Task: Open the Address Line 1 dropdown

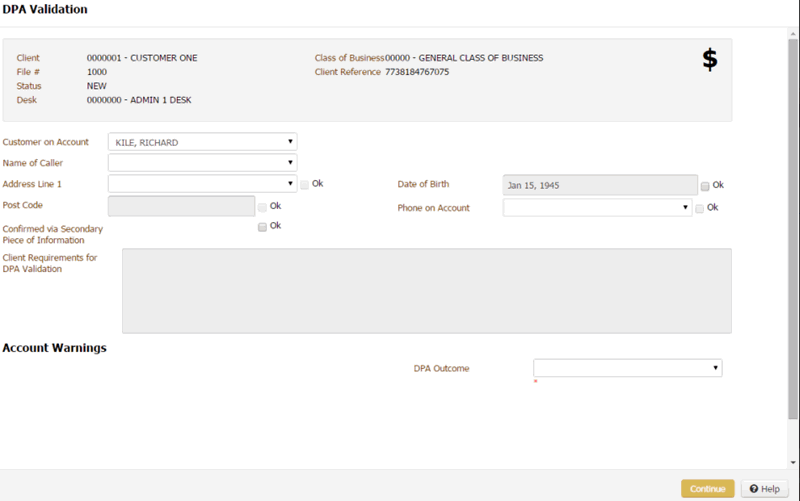Action: tap(202, 184)
